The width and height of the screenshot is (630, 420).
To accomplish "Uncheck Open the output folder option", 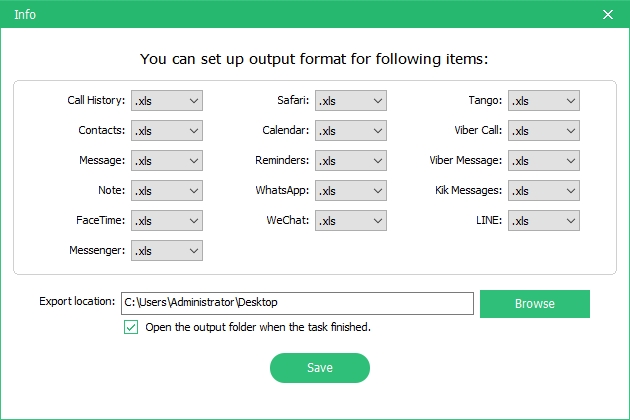I will pos(131,327).
